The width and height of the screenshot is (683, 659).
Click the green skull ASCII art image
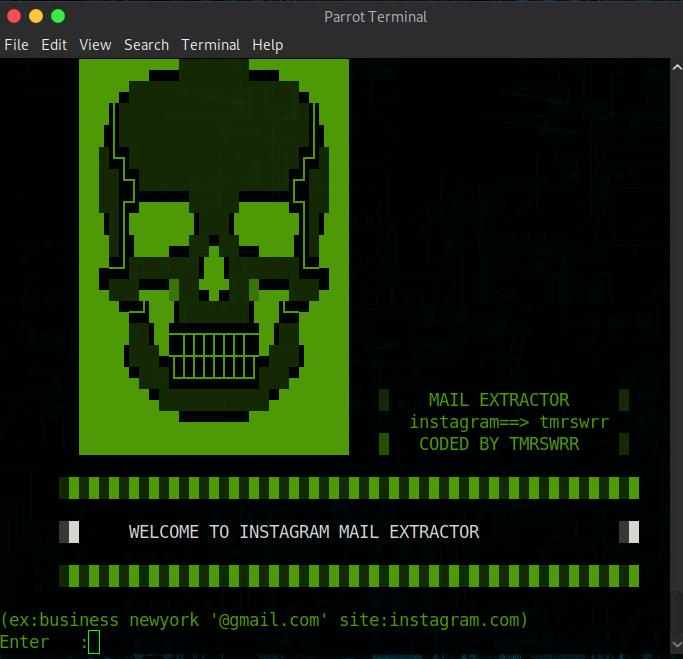click(214, 257)
